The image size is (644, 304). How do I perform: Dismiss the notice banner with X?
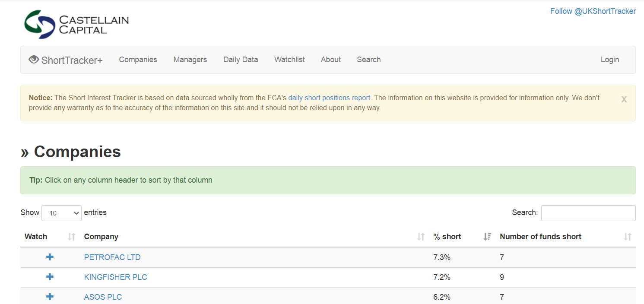point(624,99)
